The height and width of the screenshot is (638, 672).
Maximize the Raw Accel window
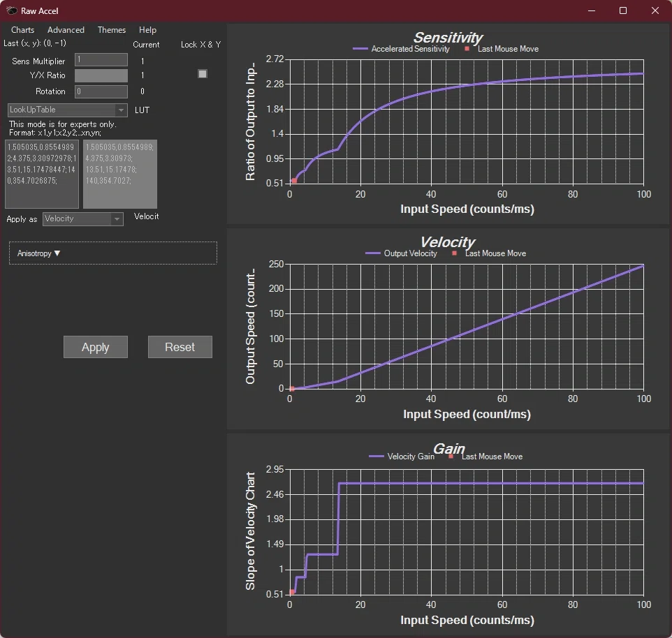(623, 10)
